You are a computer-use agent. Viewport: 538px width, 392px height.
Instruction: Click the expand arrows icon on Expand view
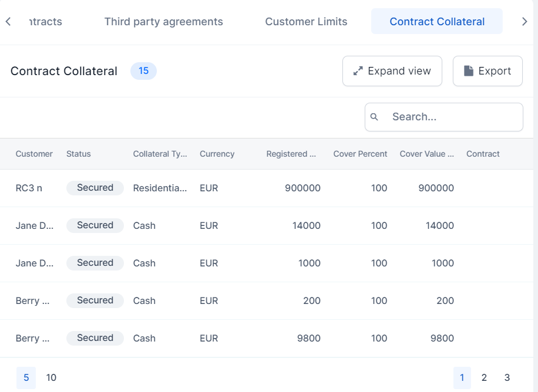coord(357,71)
